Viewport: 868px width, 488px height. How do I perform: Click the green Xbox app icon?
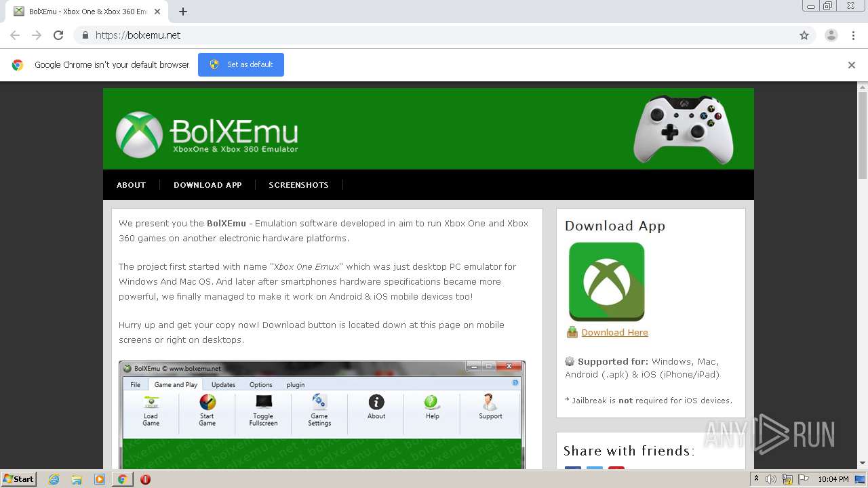[x=607, y=281]
